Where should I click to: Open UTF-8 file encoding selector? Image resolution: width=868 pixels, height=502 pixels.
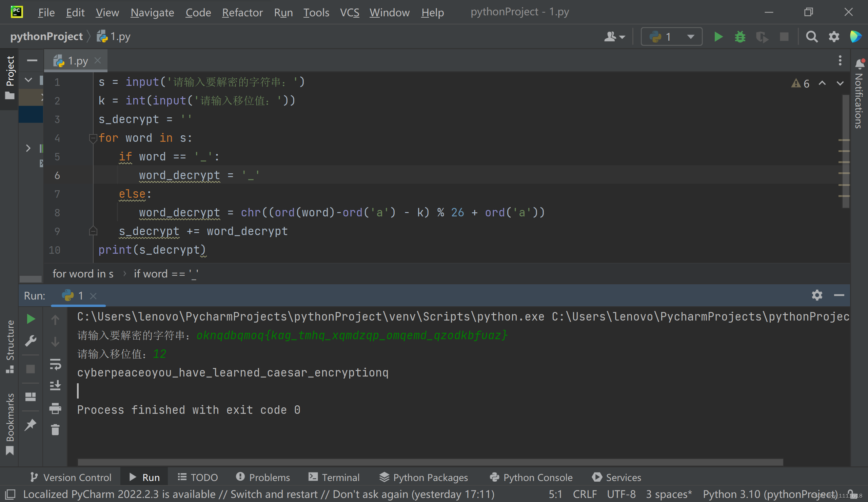621,494
